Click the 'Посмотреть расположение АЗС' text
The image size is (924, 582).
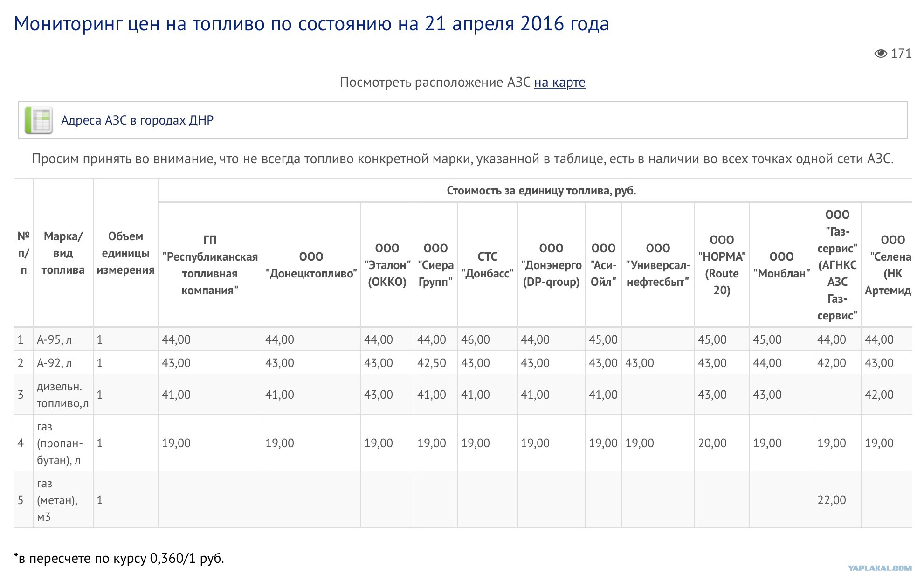[435, 83]
